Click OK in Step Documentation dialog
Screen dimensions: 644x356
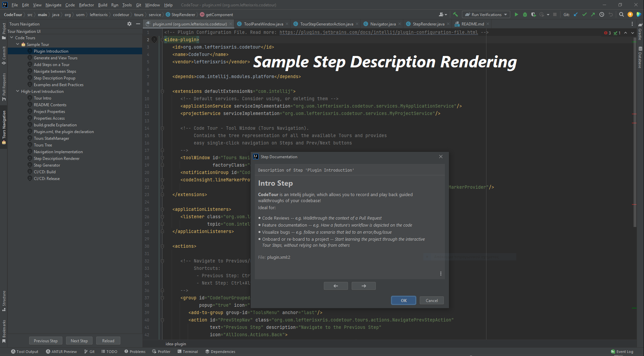tap(404, 300)
